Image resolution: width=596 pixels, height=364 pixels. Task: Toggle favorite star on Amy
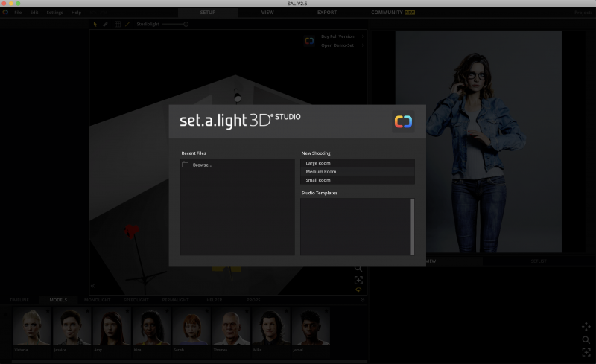click(127, 311)
